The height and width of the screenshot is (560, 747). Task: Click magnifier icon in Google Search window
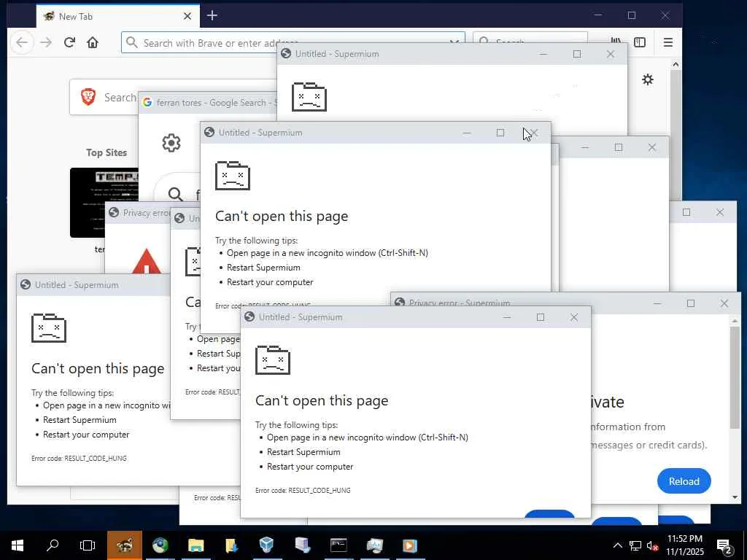(x=175, y=194)
